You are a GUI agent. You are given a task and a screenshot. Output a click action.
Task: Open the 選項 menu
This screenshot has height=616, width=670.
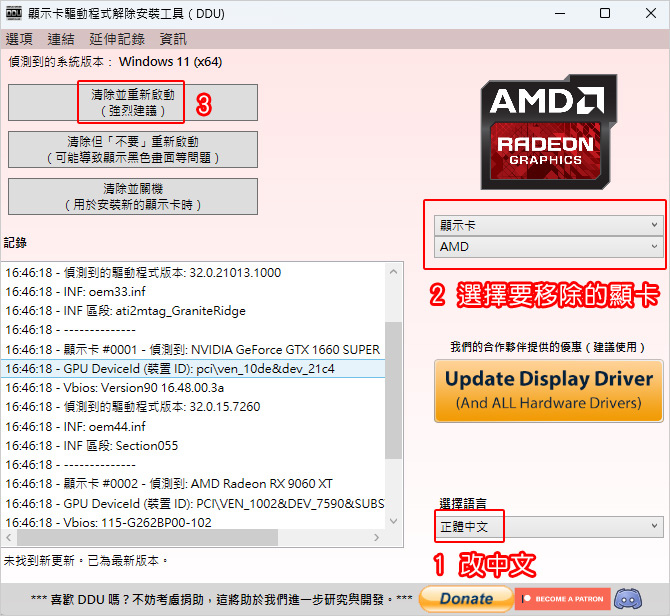[x=19, y=39]
